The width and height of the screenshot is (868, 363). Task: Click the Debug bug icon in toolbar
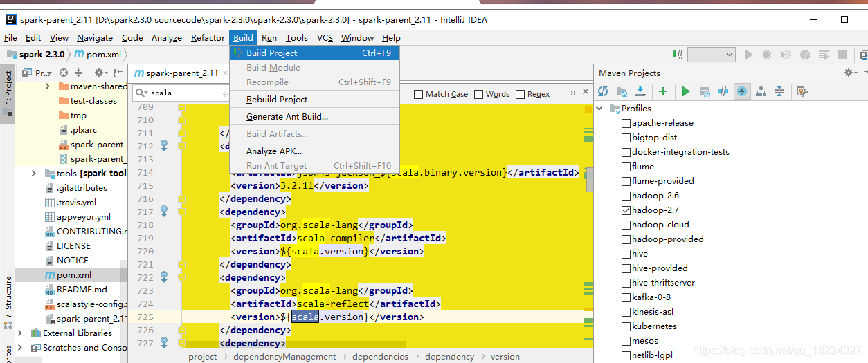[767, 54]
